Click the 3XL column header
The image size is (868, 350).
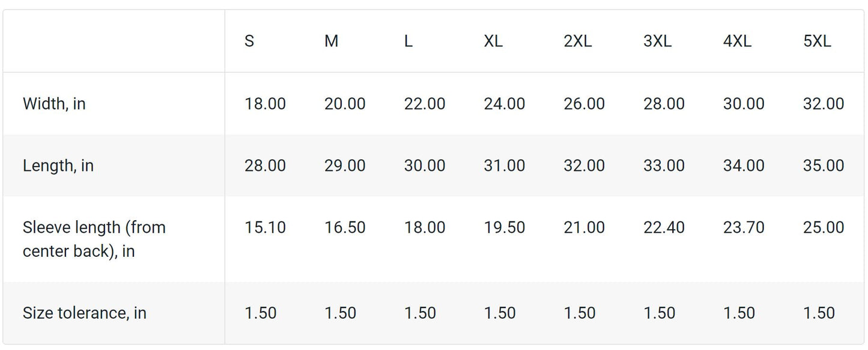(657, 41)
